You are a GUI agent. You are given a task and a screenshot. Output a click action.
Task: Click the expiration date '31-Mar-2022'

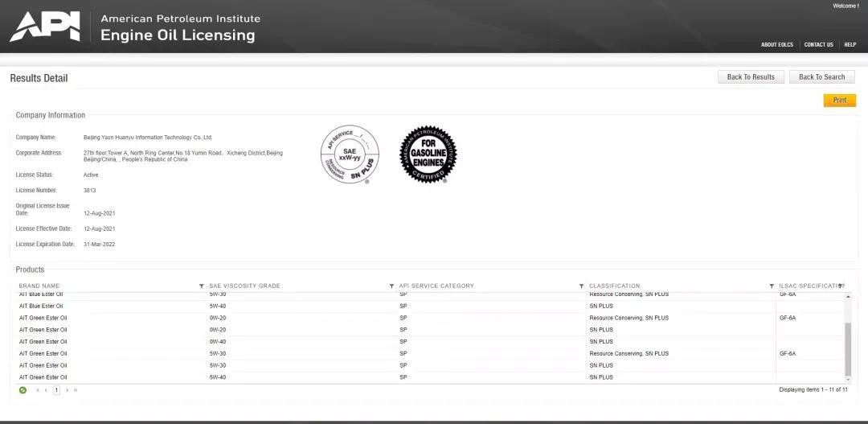click(99, 245)
